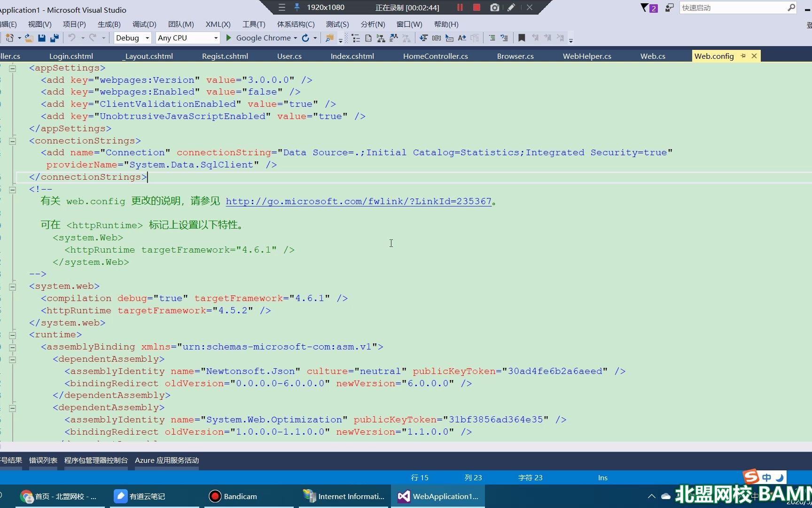Click the browser Refresh icon
812x508 pixels.
click(305, 38)
